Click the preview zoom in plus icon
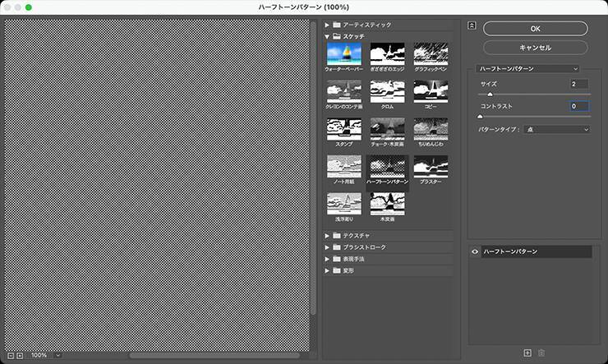The width and height of the screenshot is (608, 364). click(20, 356)
